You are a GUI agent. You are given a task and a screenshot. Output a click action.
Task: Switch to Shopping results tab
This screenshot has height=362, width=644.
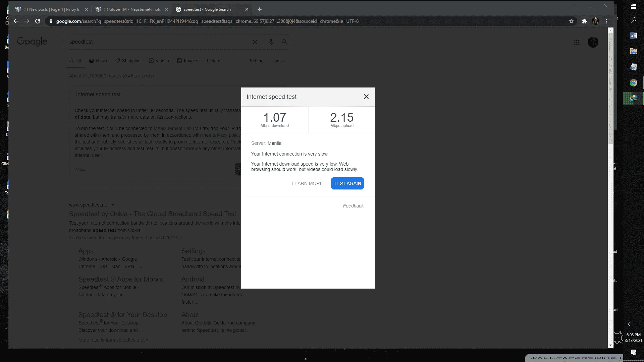[x=128, y=61]
